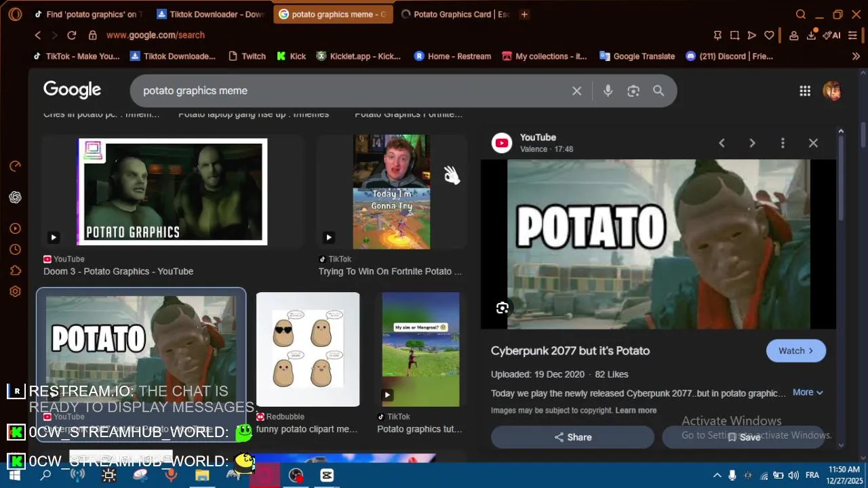Image resolution: width=868 pixels, height=488 pixels.
Task: Open Doom 3 Potato Graphics thumbnail
Action: [x=172, y=192]
